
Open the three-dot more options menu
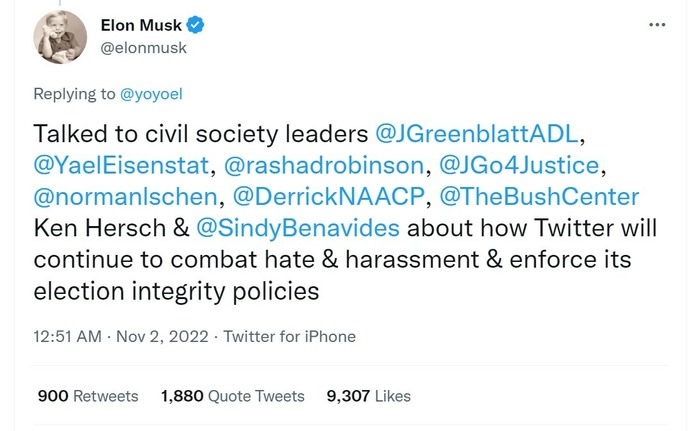[x=657, y=24]
